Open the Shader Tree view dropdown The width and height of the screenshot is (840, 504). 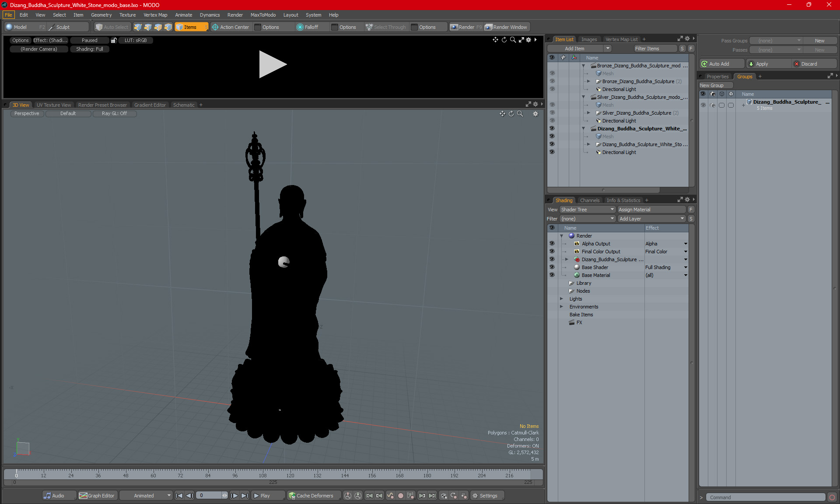[588, 210]
